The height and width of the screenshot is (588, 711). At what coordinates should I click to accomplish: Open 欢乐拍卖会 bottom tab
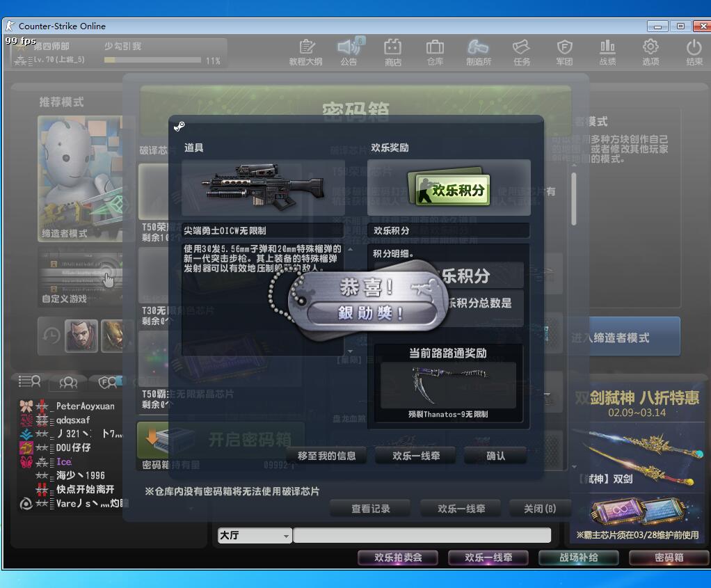[398, 557]
